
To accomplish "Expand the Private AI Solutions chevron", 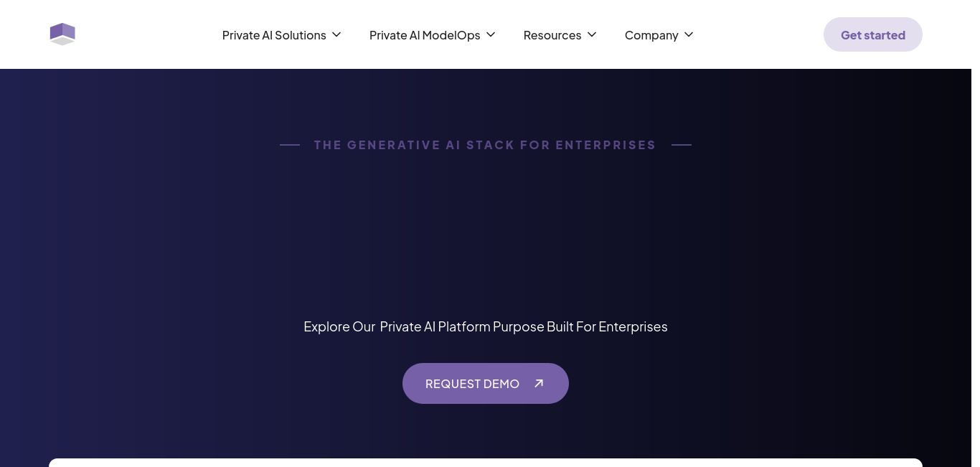I will point(336,34).
